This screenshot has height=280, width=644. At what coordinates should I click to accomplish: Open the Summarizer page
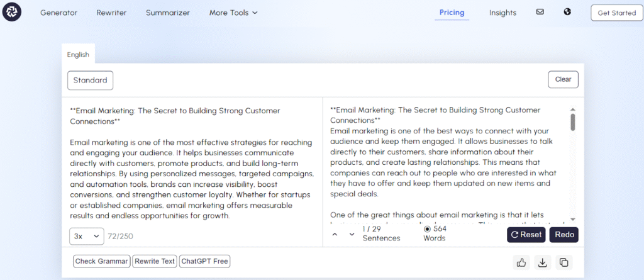[x=167, y=13]
